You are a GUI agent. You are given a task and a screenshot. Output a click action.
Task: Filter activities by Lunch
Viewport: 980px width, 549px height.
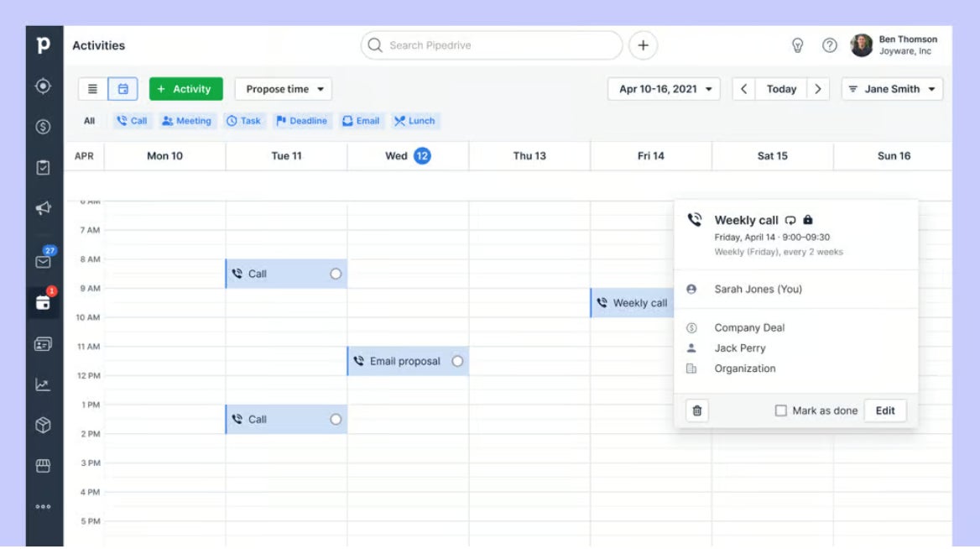pos(415,121)
